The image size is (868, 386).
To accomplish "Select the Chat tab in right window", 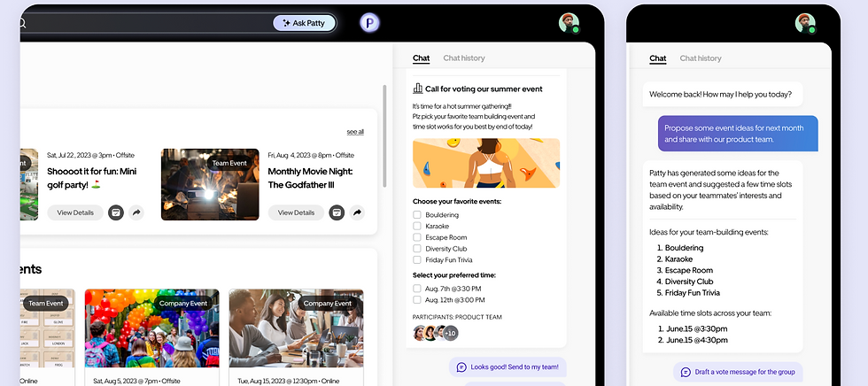I will [x=657, y=58].
